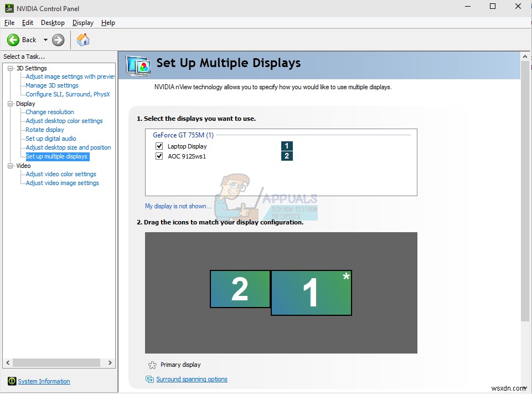
Task: Click display number 2 identifier badge
Action: click(287, 156)
